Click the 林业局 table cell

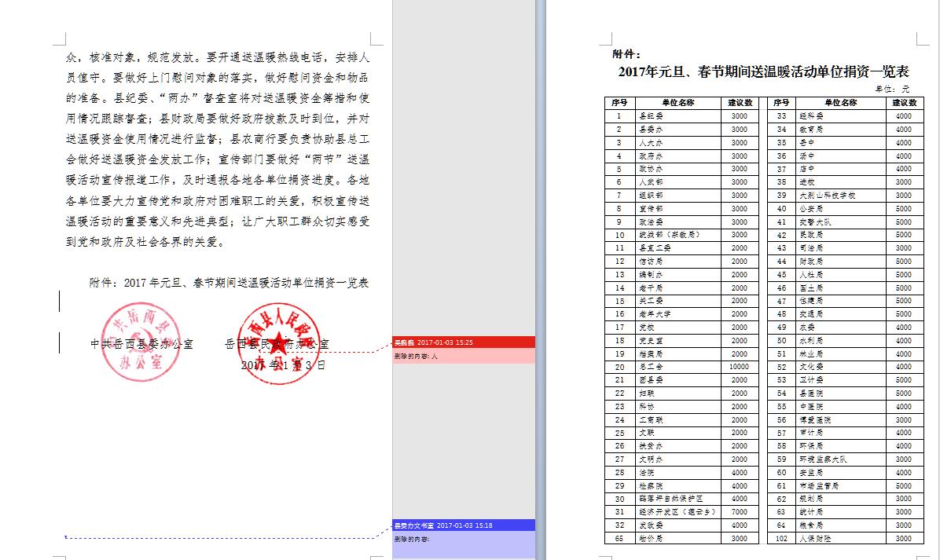[840, 354]
